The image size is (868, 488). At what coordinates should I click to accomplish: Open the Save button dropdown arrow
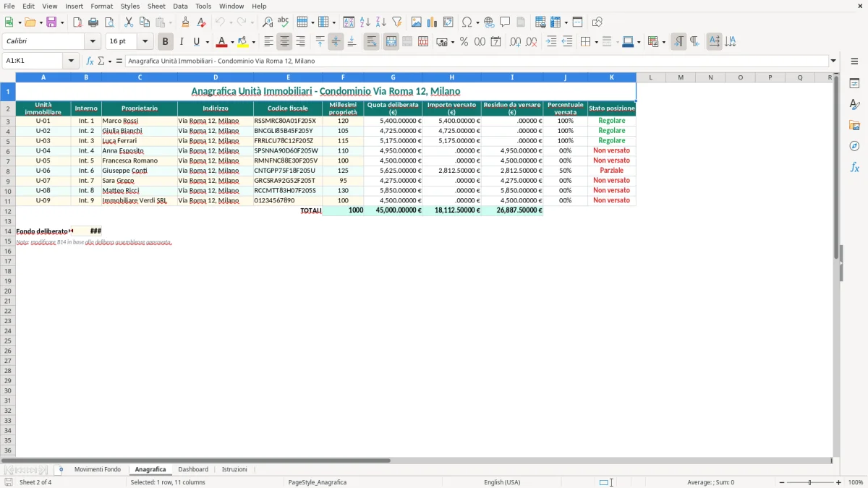(62, 22)
